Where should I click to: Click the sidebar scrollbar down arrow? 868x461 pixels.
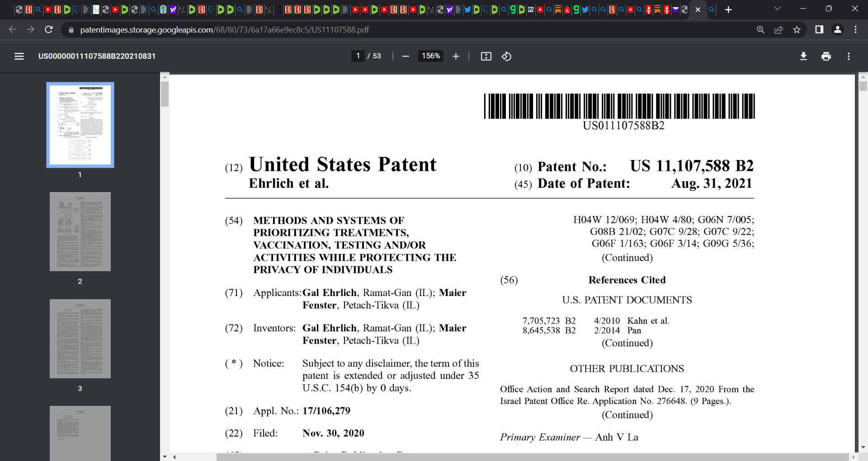point(165,457)
